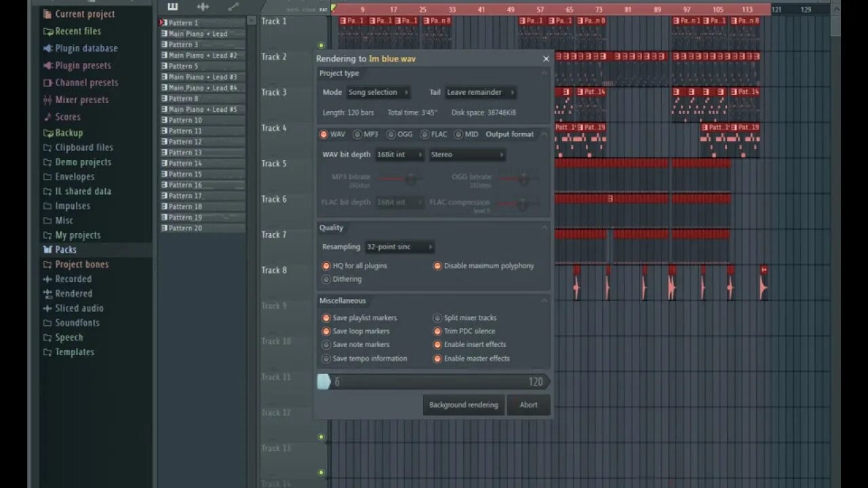Open the Tail Leave remainder dropdown
The image size is (868, 488).
pos(480,92)
